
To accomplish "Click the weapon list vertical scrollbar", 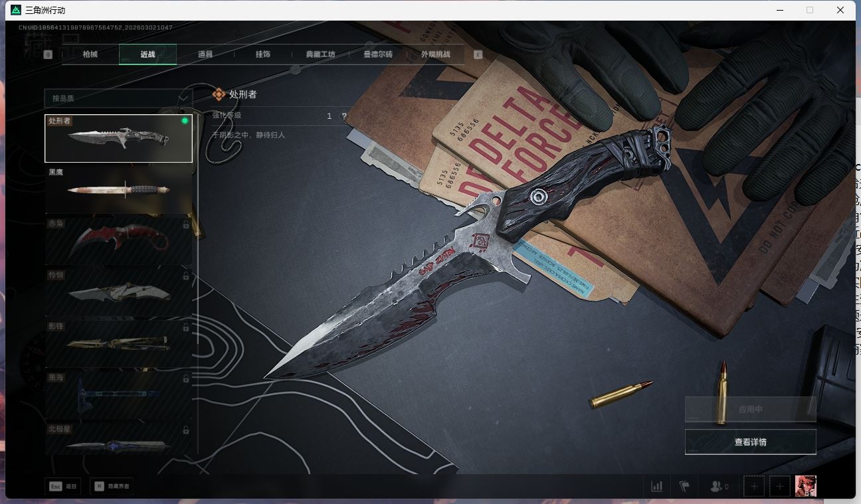I will click(198, 279).
